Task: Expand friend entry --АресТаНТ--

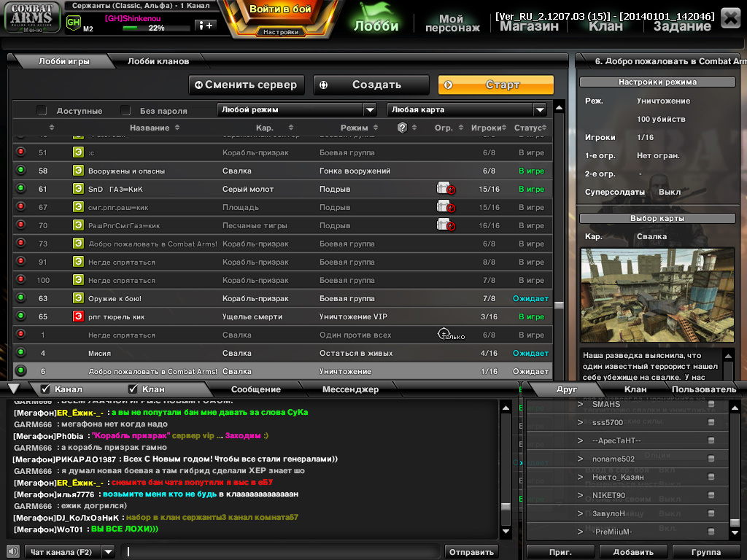Action: click(580, 440)
